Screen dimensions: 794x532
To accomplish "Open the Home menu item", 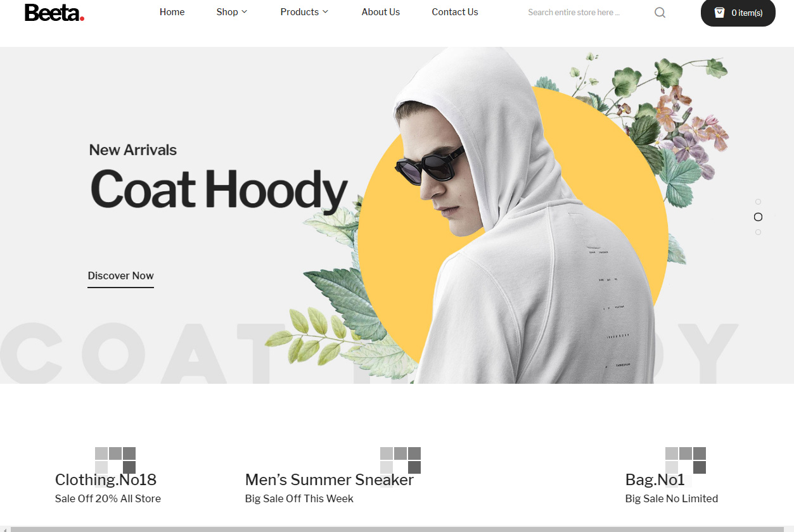I will pos(172,12).
